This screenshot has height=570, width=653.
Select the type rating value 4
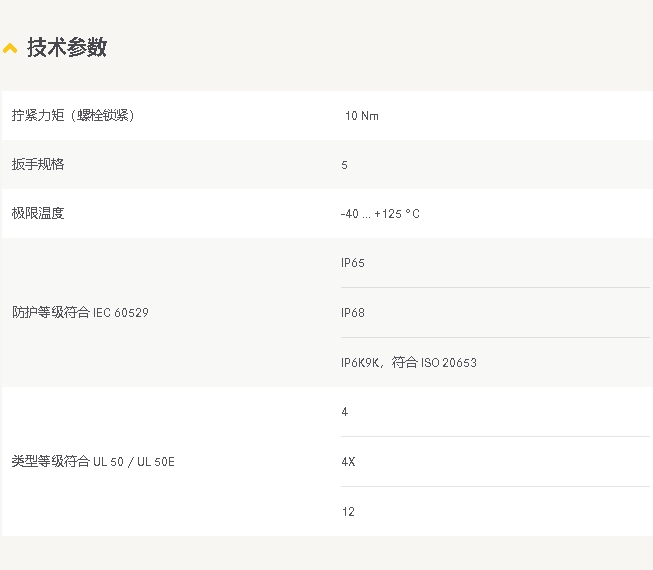click(344, 412)
